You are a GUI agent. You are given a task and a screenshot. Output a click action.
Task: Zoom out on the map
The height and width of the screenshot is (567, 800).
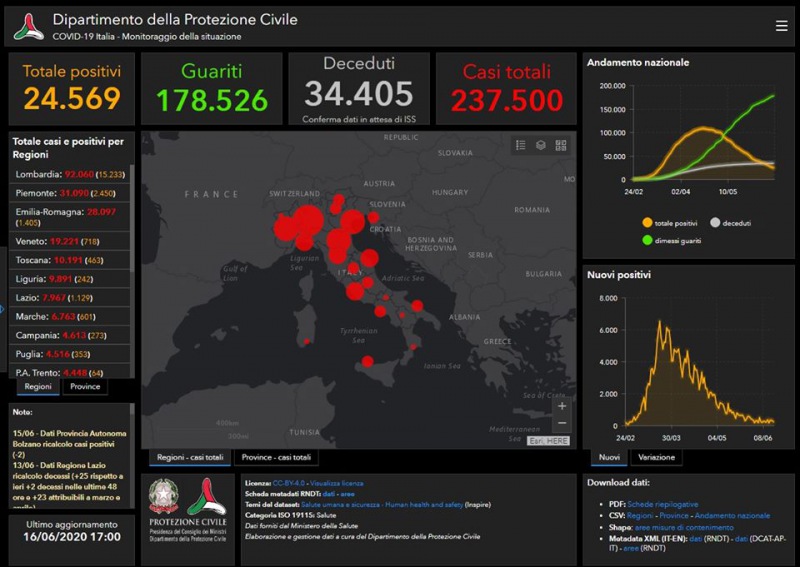click(x=562, y=424)
